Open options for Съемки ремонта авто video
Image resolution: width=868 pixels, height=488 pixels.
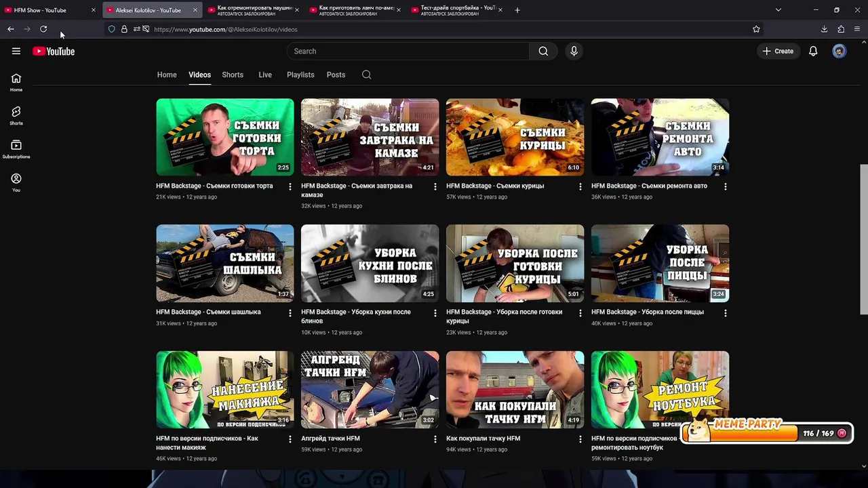[x=726, y=186]
